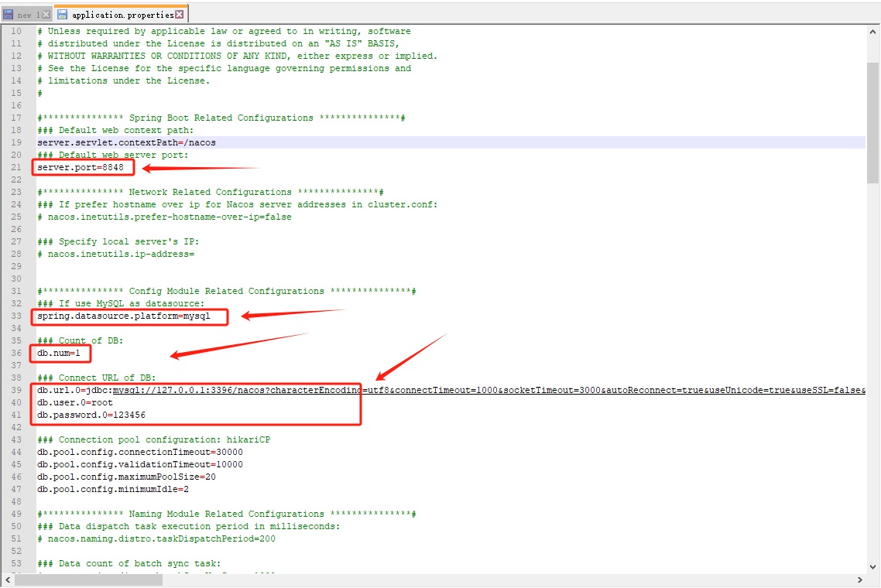Click the commented nacos.naming.distro.taskDispatchPeriod=200 line
Viewport: 881px width, 588px height.
[x=156, y=538]
